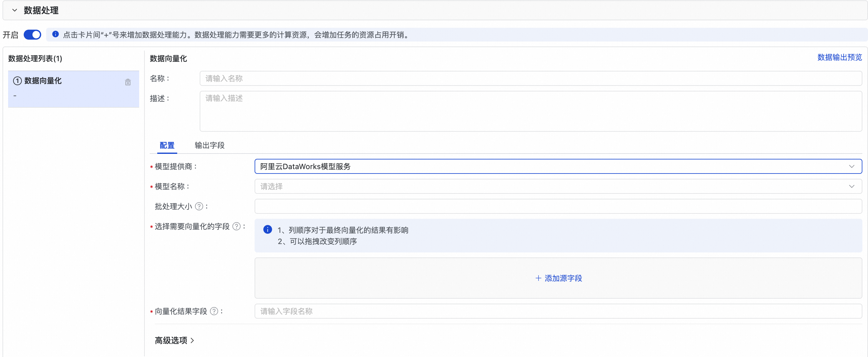Click the numbered circle icon on 数据向量化 item
The width and height of the screenshot is (868, 357).
point(17,81)
